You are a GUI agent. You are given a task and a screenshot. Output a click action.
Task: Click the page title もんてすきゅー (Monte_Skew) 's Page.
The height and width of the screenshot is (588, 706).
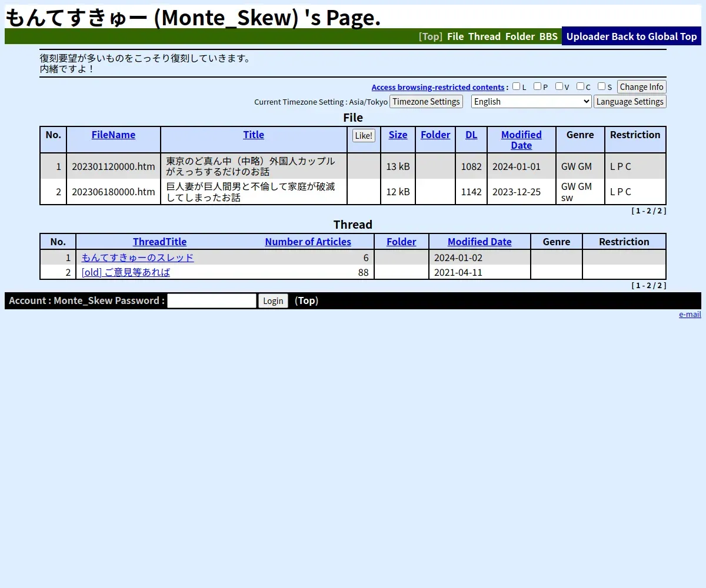click(193, 18)
